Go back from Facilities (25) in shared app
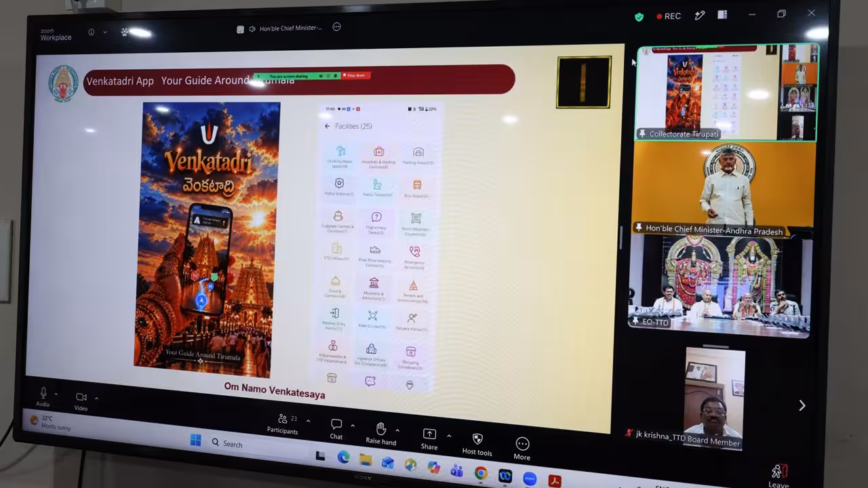Viewport: 868px width, 488px height. point(328,126)
